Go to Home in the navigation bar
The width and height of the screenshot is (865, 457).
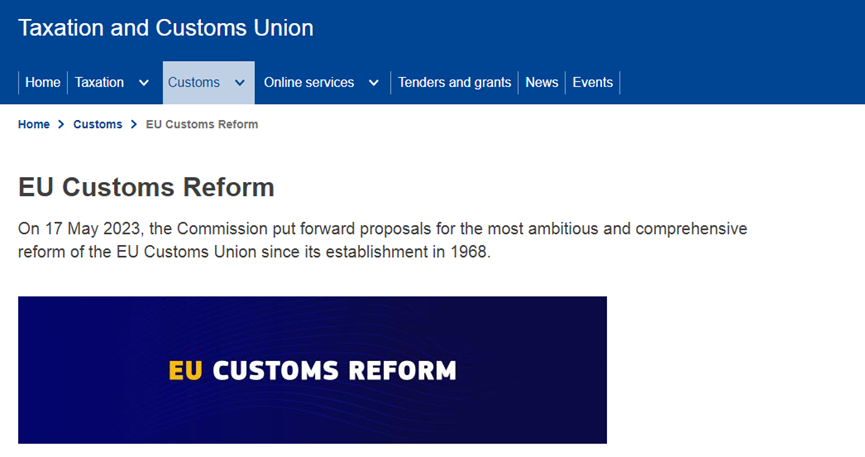[x=43, y=82]
